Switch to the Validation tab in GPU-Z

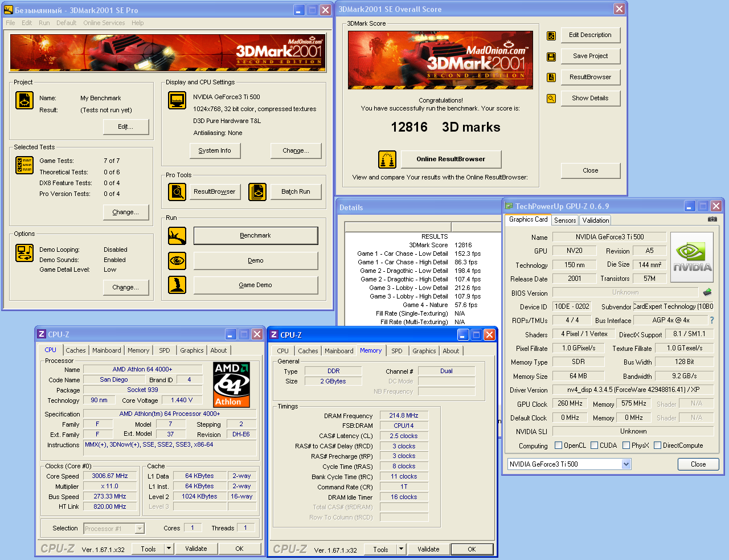(x=596, y=220)
